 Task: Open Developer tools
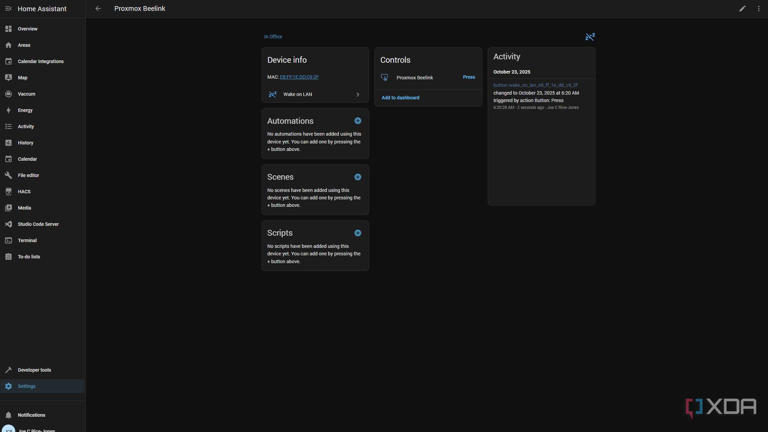34,370
